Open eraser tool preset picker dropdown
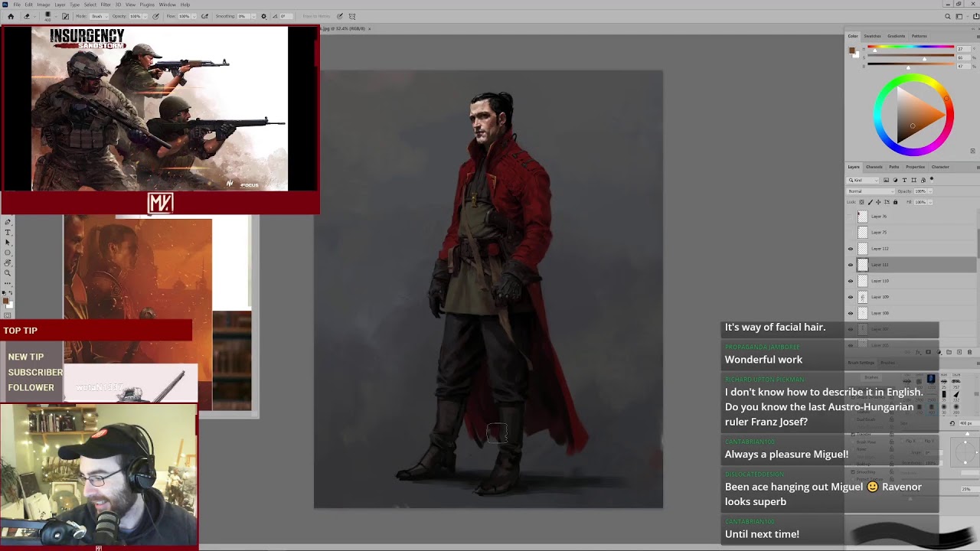Screen dimensions: 980x551 click(34, 16)
